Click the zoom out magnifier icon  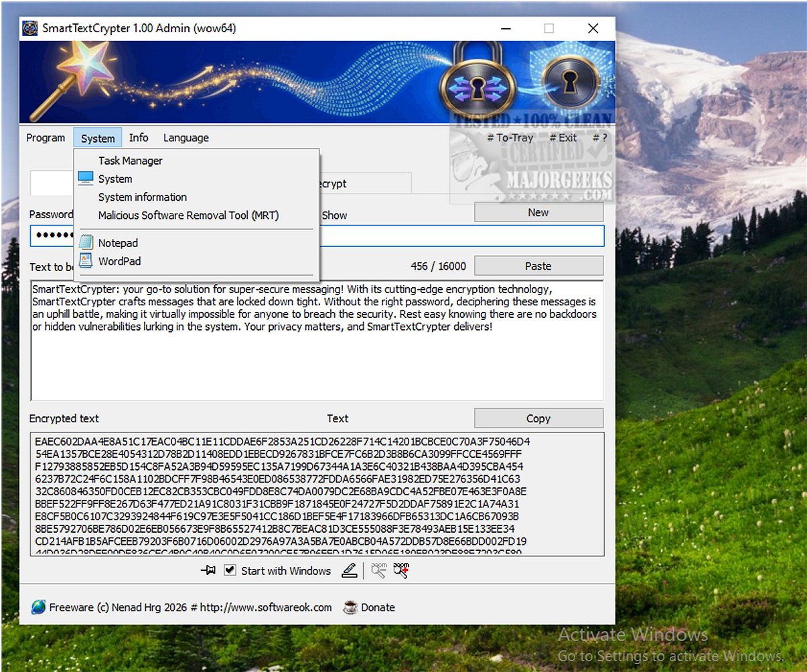coord(379,570)
